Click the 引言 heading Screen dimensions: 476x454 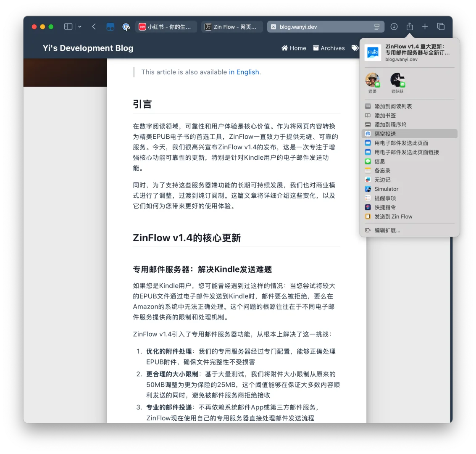(x=142, y=104)
